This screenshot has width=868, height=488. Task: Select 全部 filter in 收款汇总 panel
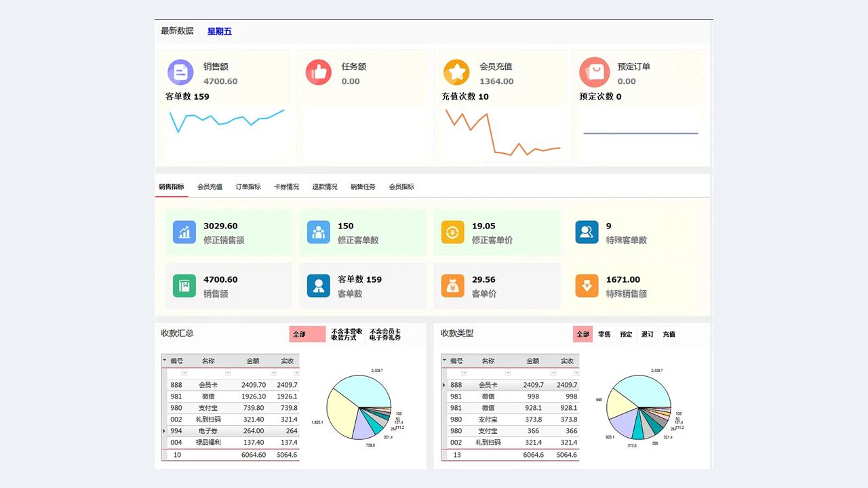(x=307, y=334)
